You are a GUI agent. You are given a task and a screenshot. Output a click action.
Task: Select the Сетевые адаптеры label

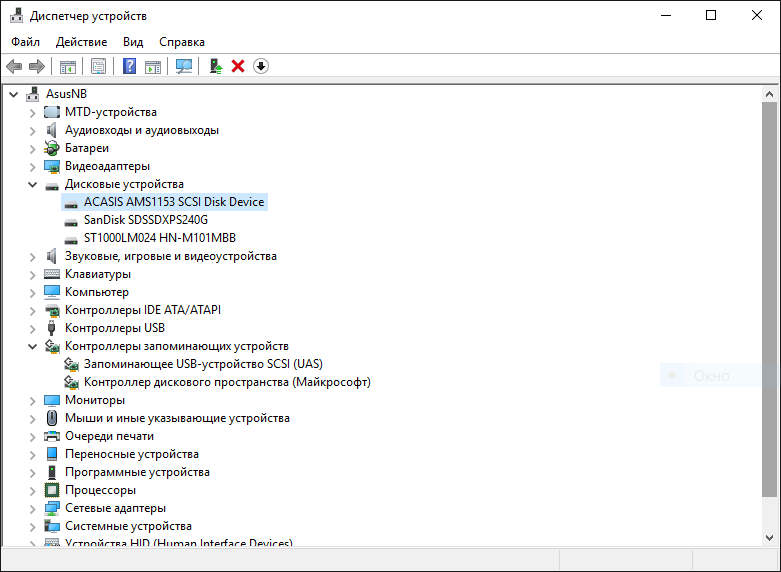[115, 508]
